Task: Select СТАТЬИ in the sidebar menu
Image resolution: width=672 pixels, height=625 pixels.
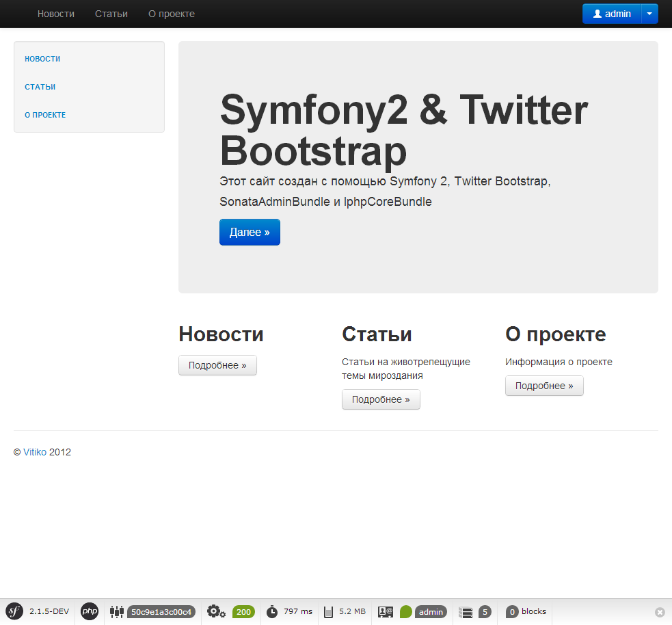Action: tap(40, 87)
